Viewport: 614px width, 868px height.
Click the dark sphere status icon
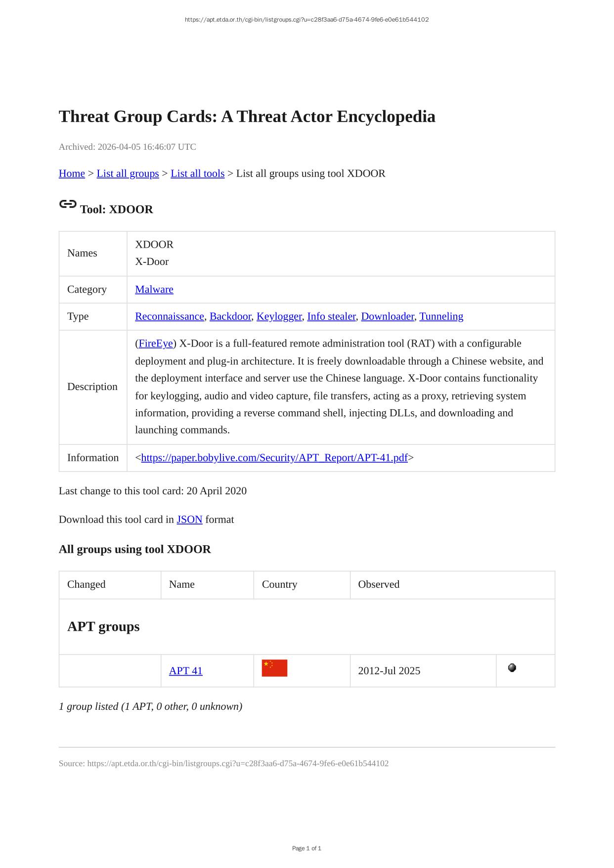[x=512, y=668]
